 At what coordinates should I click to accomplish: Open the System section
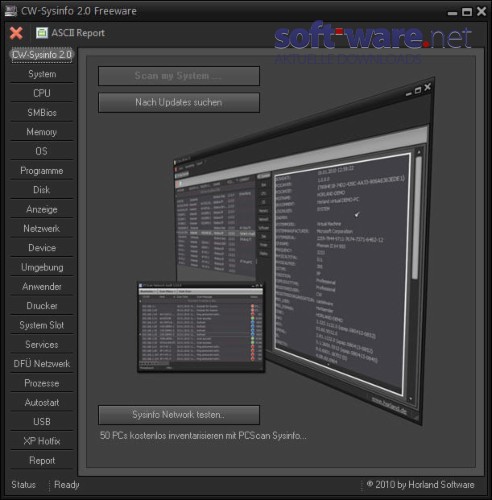point(42,74)
